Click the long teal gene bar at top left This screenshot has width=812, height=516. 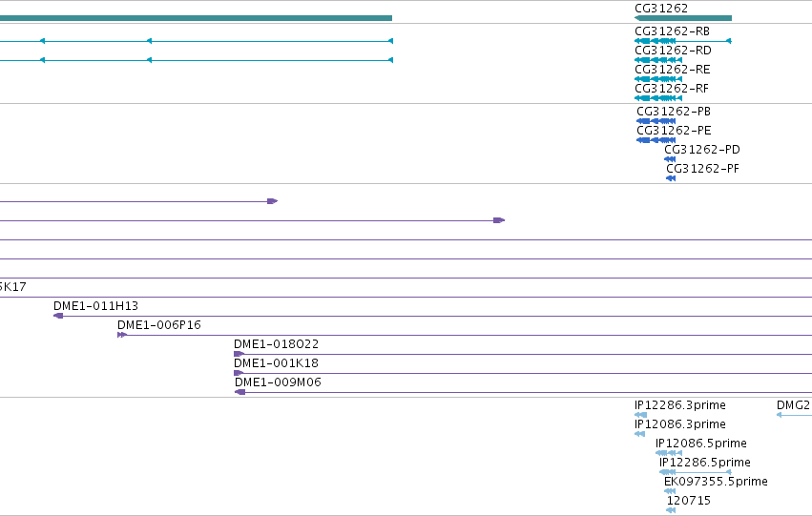[x=196, y=18]
